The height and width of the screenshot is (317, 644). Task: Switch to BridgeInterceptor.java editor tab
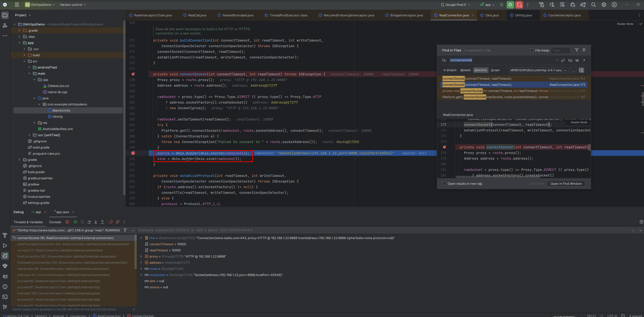click(404, 15)
